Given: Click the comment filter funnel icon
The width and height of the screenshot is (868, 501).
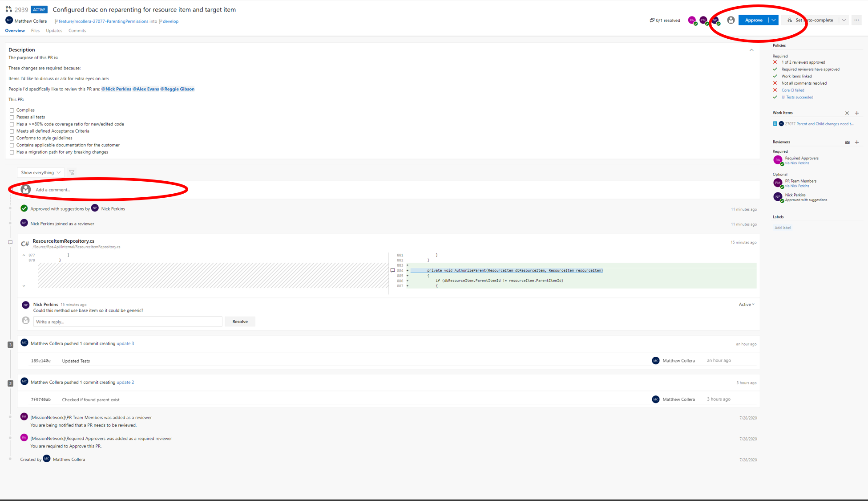Looking at the screenshot, I should click(x=72, y=172).
